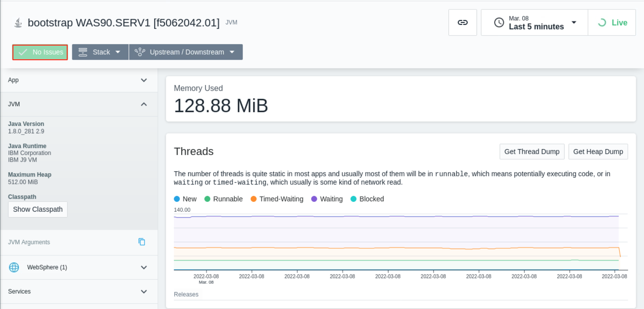Screen dimensions: 644x309
Task: Click the Stack layers icon
Action: click(83, 52)
